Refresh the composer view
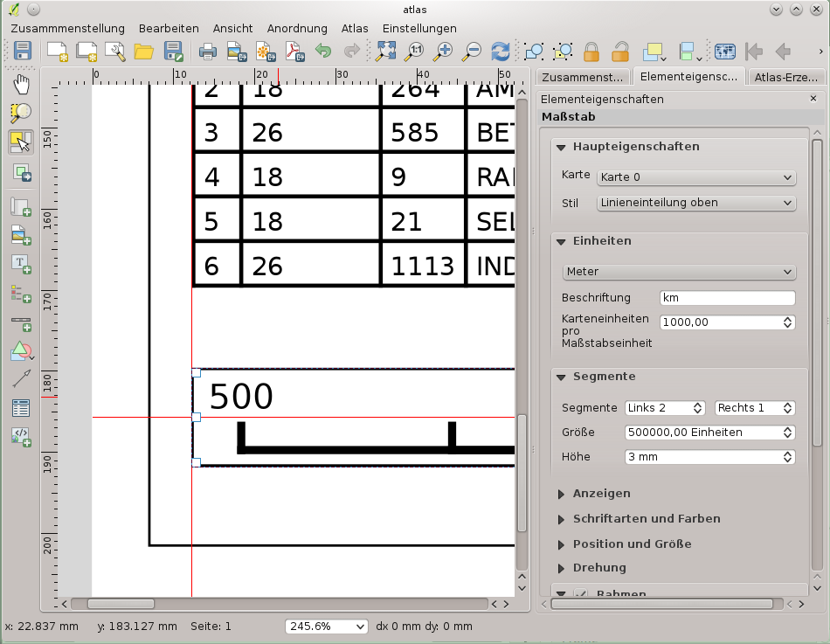The width and height of the screenshot is (830, 644). click(501, 52)
